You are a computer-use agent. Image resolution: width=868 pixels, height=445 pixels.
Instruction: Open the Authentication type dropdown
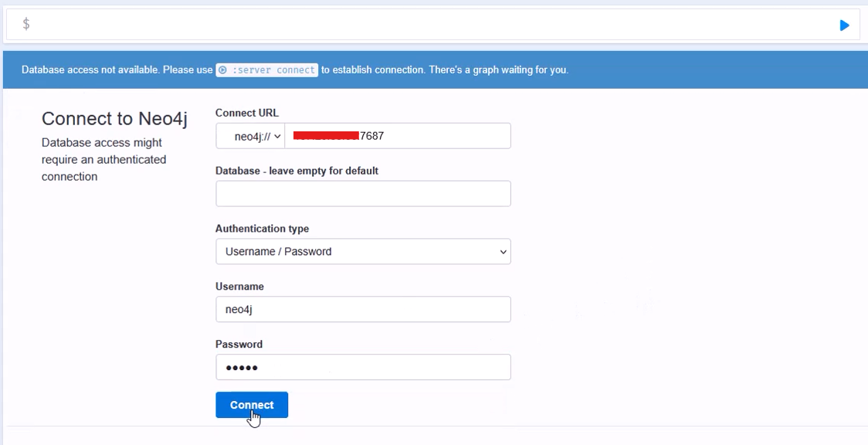click(x=363, y=251)
